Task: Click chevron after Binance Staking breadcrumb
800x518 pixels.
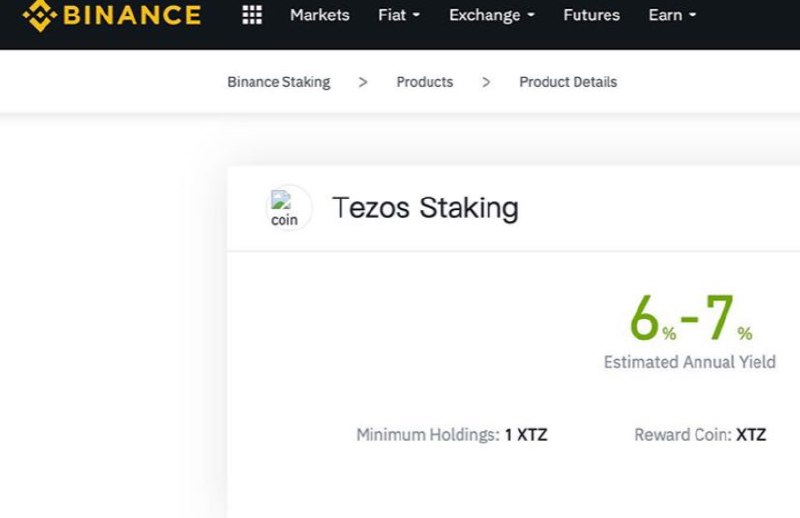Action: (x=363, y=82)
